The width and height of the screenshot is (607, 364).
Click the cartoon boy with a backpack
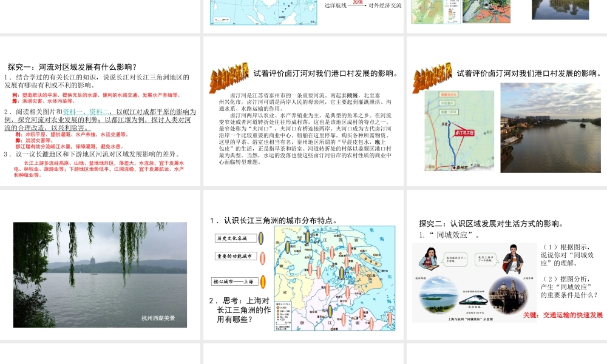click(513, 260)
